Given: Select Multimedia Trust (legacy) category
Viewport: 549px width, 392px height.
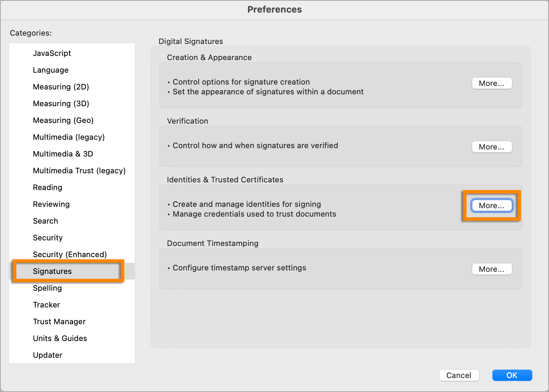Looking at the screenshot, I should coord(79,170).
